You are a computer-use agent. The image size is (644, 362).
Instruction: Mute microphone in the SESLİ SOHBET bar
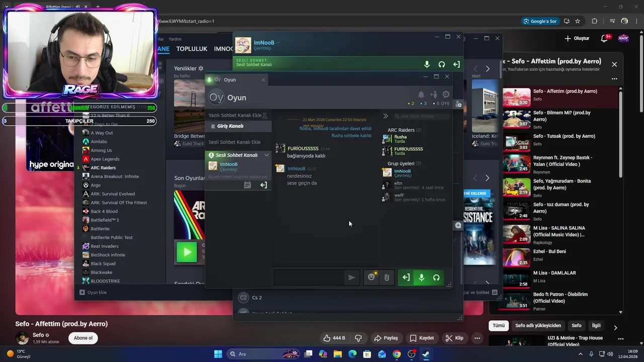point(427,64)
